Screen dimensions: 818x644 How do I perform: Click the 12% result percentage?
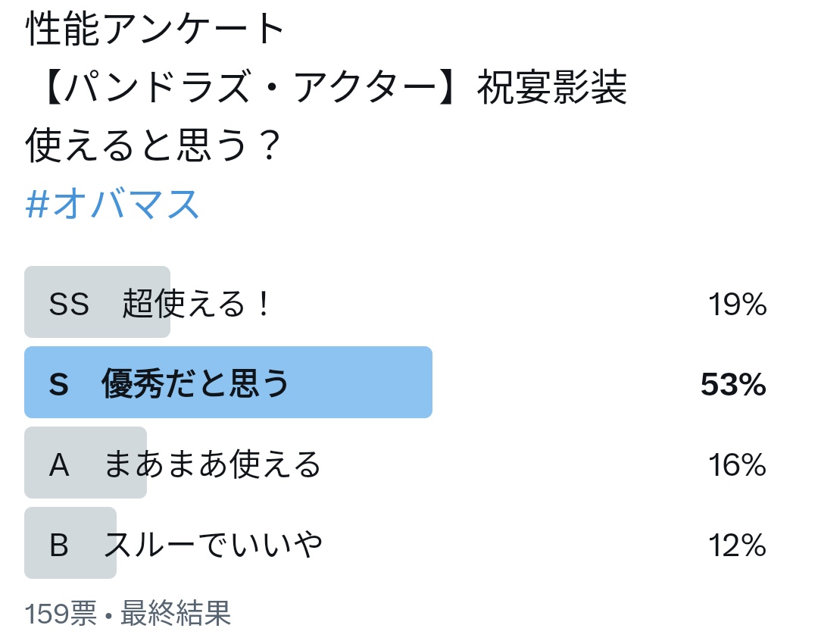[x=737, y=545]
